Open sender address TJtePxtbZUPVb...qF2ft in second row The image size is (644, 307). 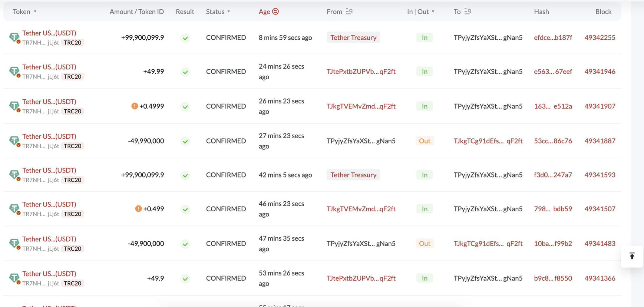tap(361, 72)
